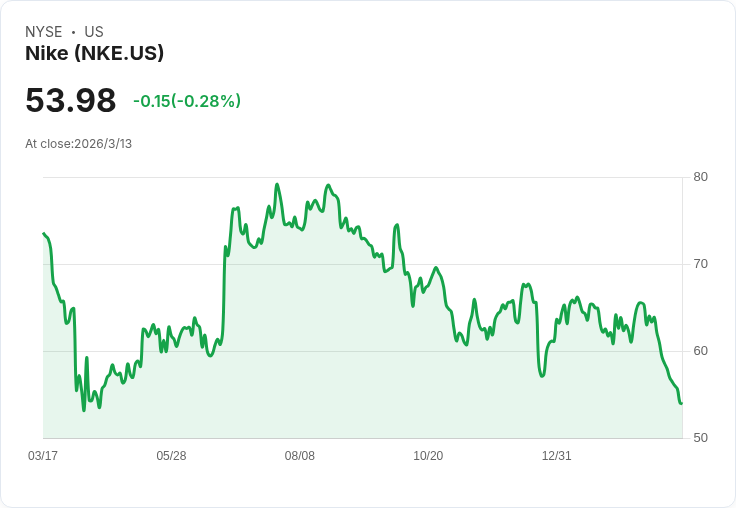Screen dimensions: 736x508
Task: Select the current price 53.98
Action: pyautogui.click(x=70, y=100)
